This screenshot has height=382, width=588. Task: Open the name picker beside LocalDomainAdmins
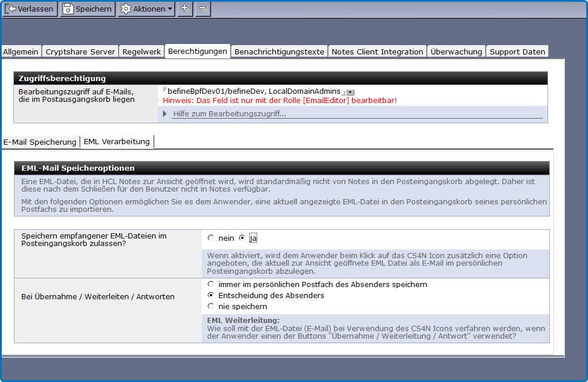click(x=350, y=92)
